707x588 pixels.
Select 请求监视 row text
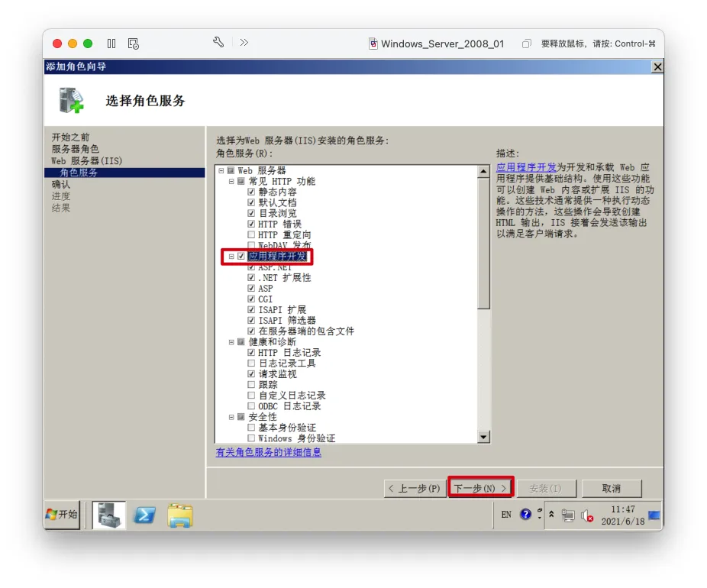tap(277, 374)
